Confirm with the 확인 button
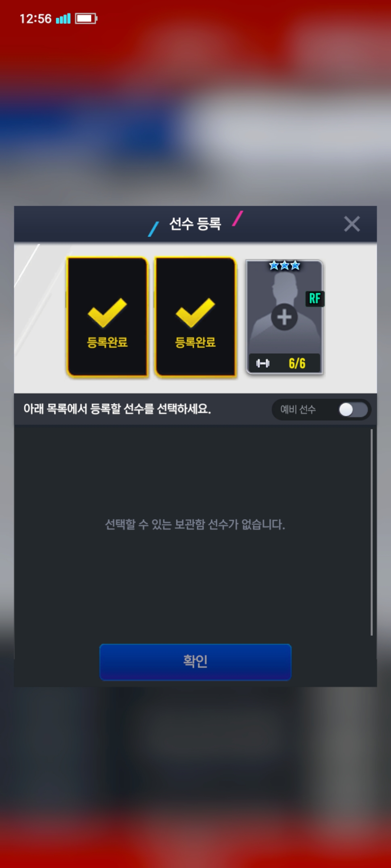 [x=195, y=662]
